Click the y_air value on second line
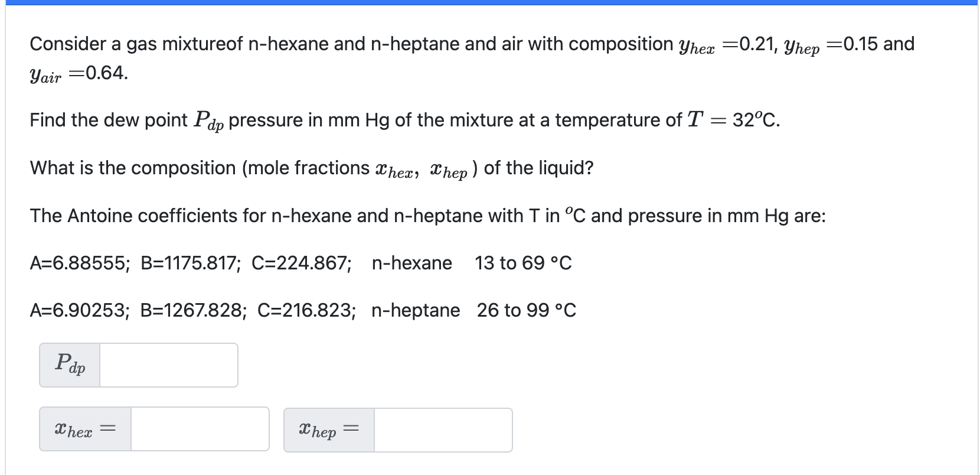Screen dimensions: 980x475 (77, 74)
